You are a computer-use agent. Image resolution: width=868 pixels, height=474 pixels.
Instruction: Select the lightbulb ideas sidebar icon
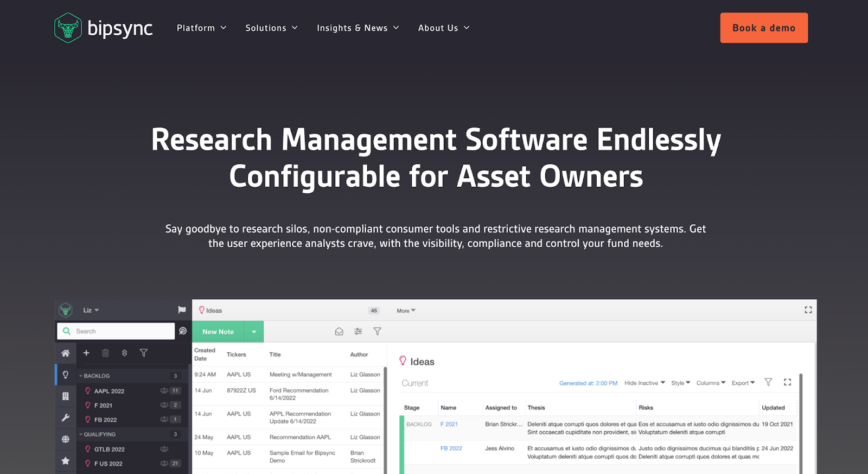(x=66, y=375)
